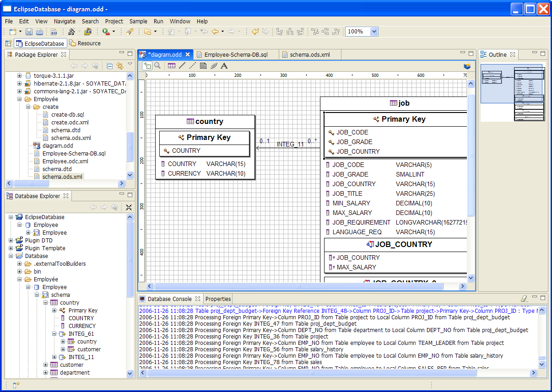Click the New wizard icon in main toolbar
The height and width of the screenshot is (392, 552).
(13, 32)
